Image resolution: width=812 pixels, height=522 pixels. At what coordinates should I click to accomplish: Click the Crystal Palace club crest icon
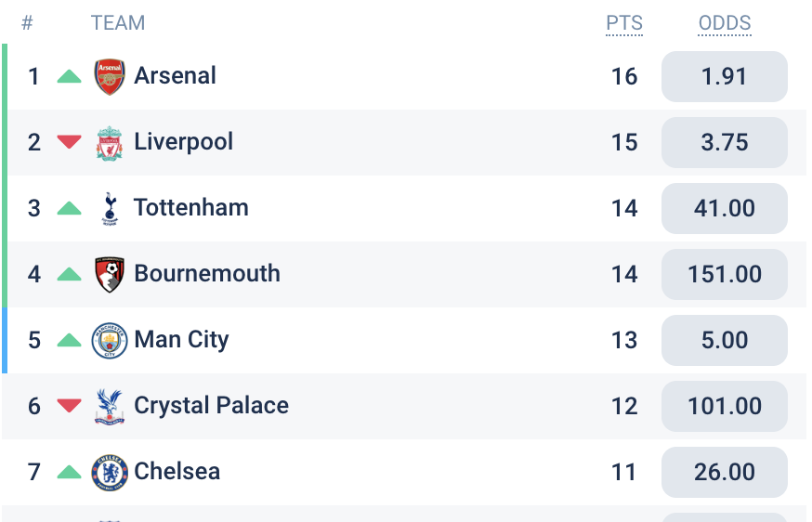[110, 407]
